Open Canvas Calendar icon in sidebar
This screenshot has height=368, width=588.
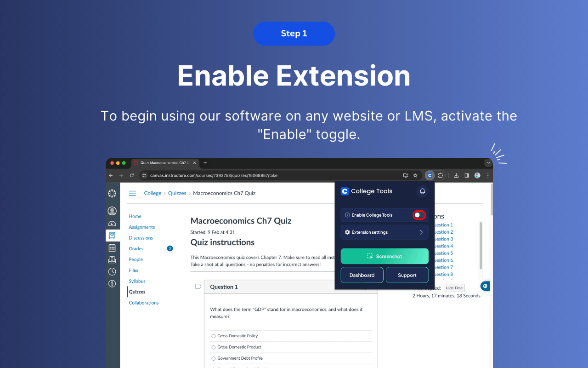click(x=112, y=247)
